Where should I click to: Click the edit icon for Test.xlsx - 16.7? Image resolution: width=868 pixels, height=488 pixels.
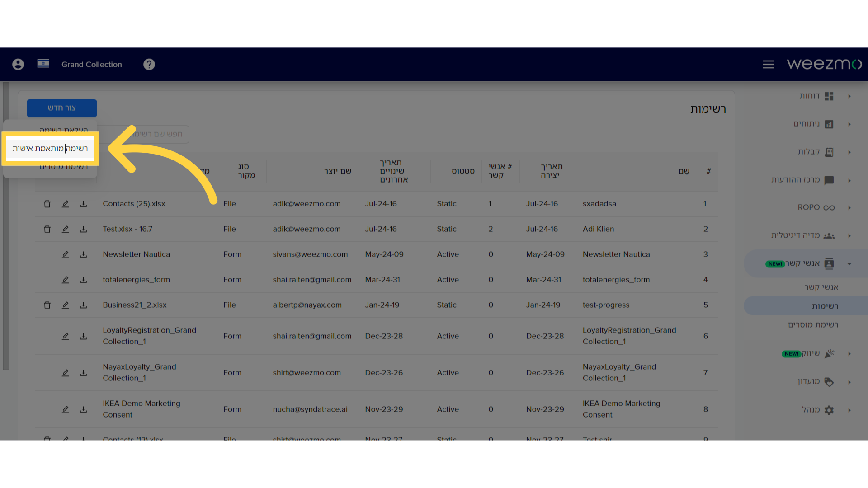tap(65, 229)
